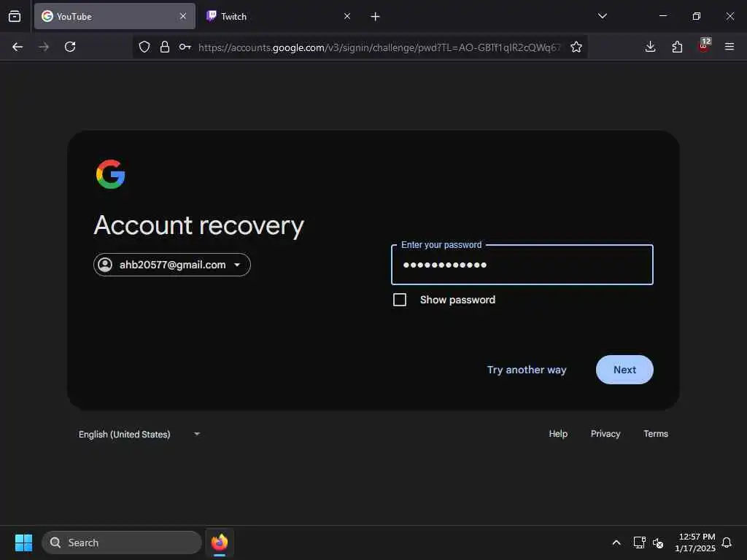View site security padlock info
Image resolution: width=747 pixels, height=560 pixels.
point(165,47)
